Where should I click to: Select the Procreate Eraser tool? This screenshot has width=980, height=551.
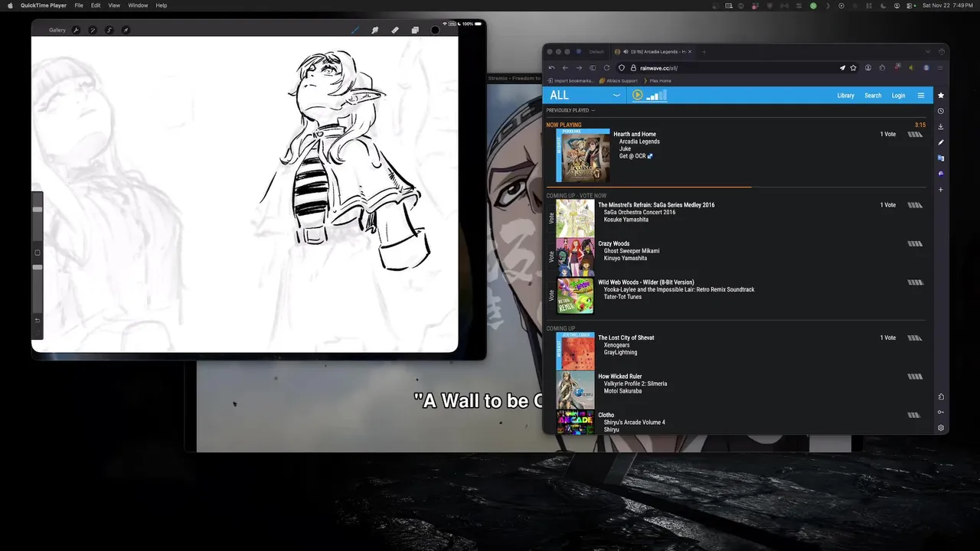[x=395, y=30]
